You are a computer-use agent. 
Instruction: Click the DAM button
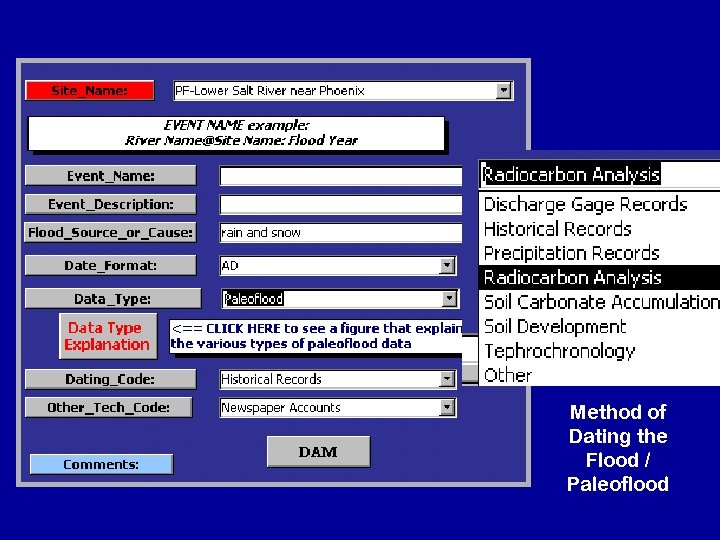[x=318, y=452]
